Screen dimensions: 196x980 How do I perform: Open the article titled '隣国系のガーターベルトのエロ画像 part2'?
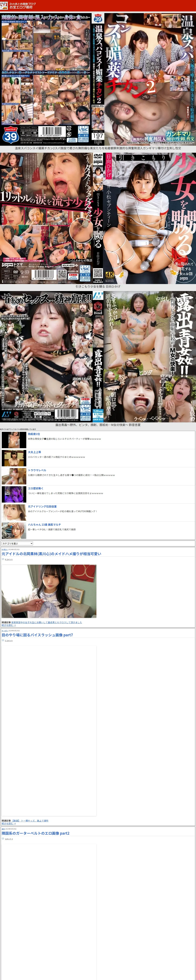click(35, 833)
